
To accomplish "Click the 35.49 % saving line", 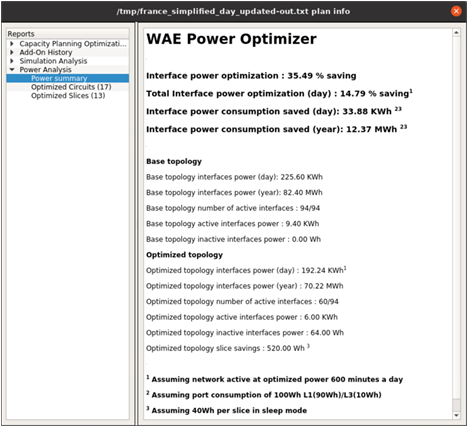I will coord(251,76).
